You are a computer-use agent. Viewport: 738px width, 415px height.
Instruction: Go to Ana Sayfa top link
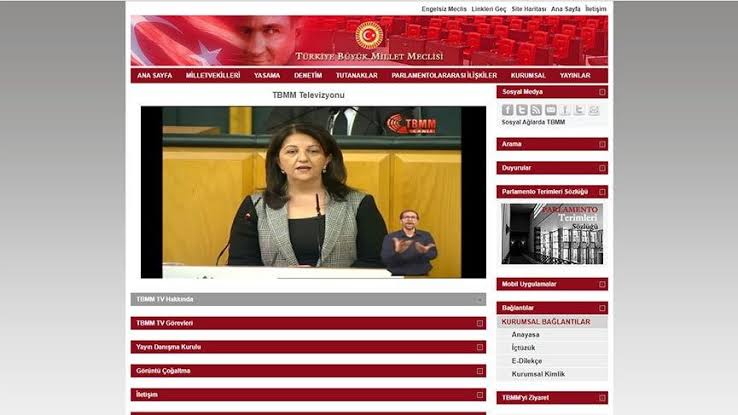[565, 9]
